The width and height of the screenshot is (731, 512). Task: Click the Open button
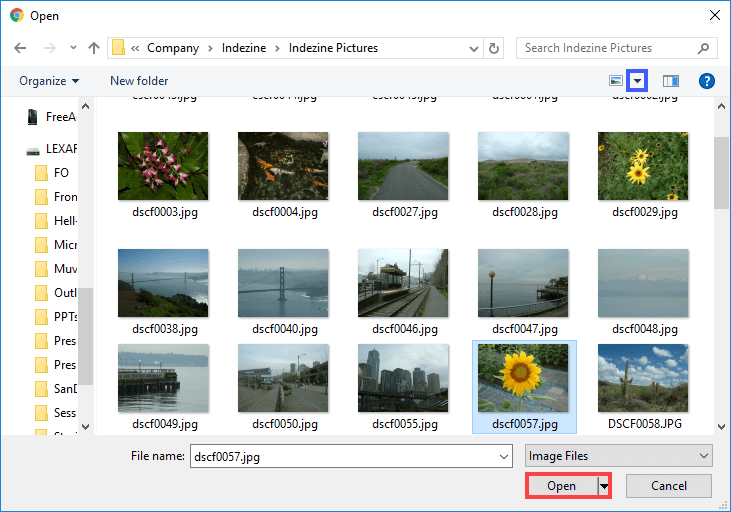tap(562, 486)
